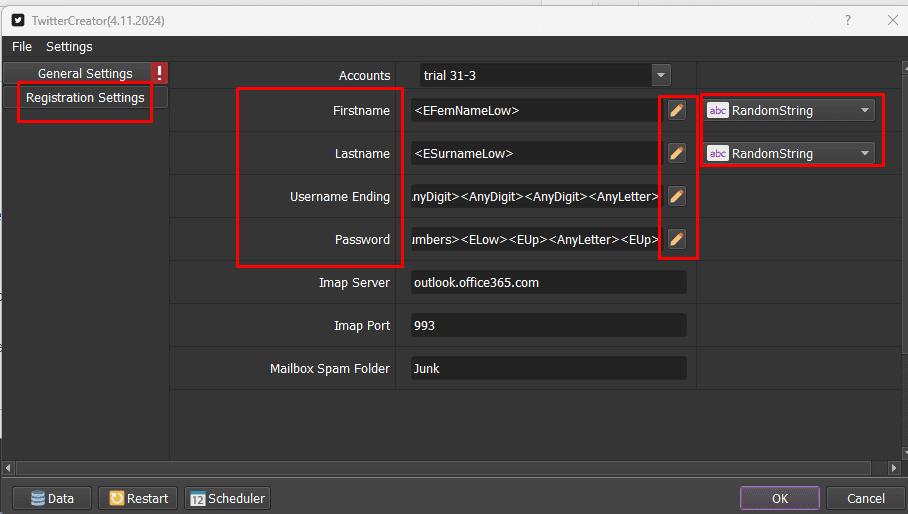
Task: Edit the Lastname value with pencil icon
Action: tap(676, 153)
